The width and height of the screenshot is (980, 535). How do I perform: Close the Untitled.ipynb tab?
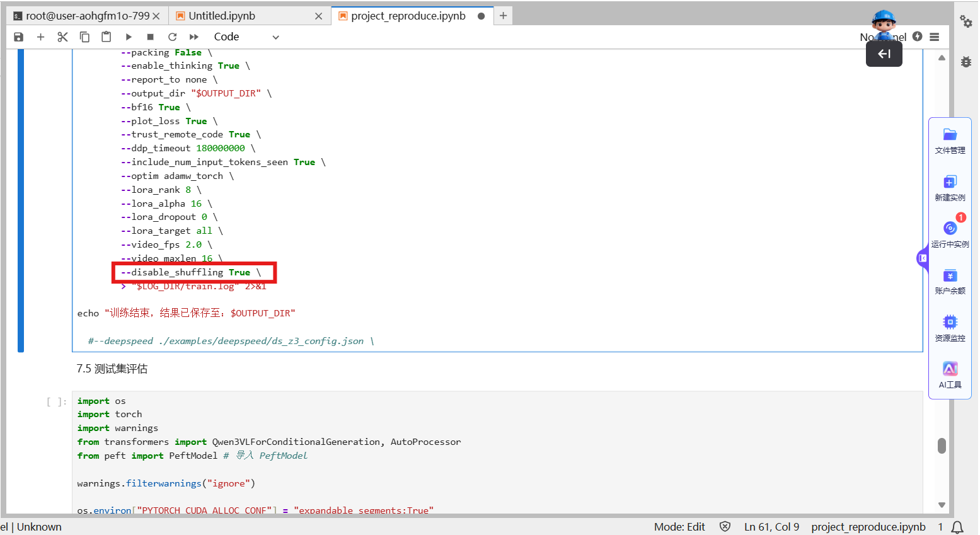coord(318,16)
